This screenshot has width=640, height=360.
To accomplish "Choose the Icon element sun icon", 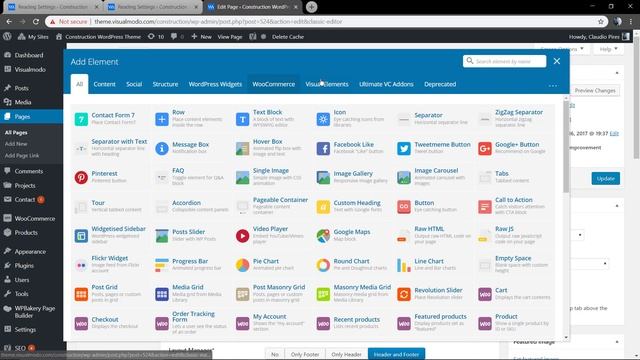I will 323,119.
